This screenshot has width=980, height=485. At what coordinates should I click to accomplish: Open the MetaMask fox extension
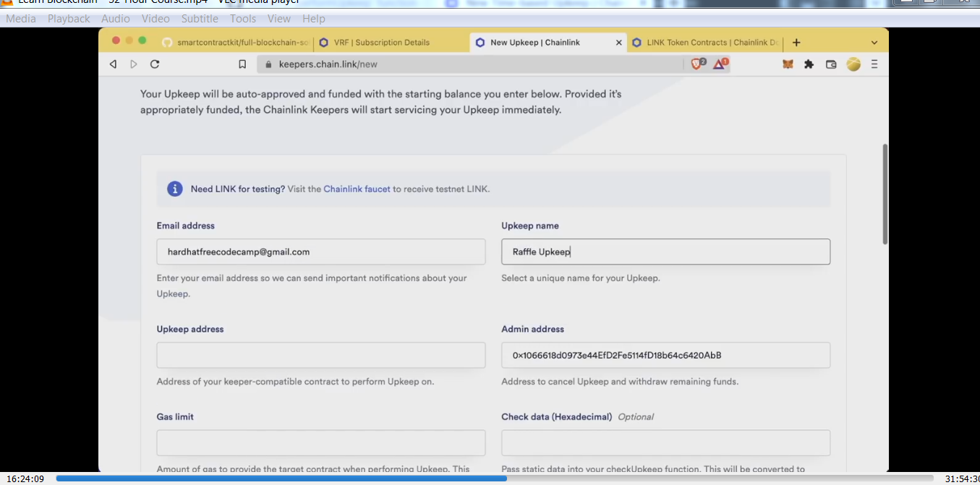coord(788,64)
